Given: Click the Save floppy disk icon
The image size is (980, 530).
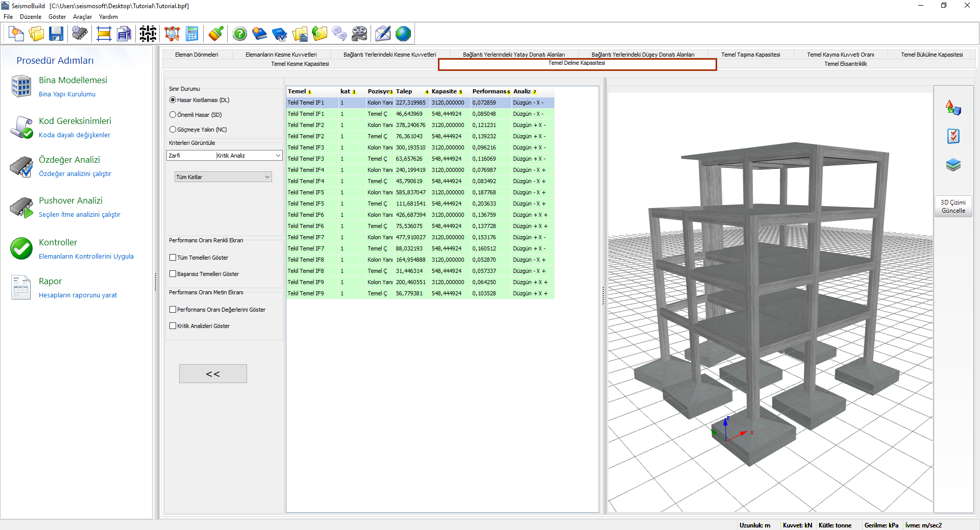Looking at the screenshot, I should (56, 34).
